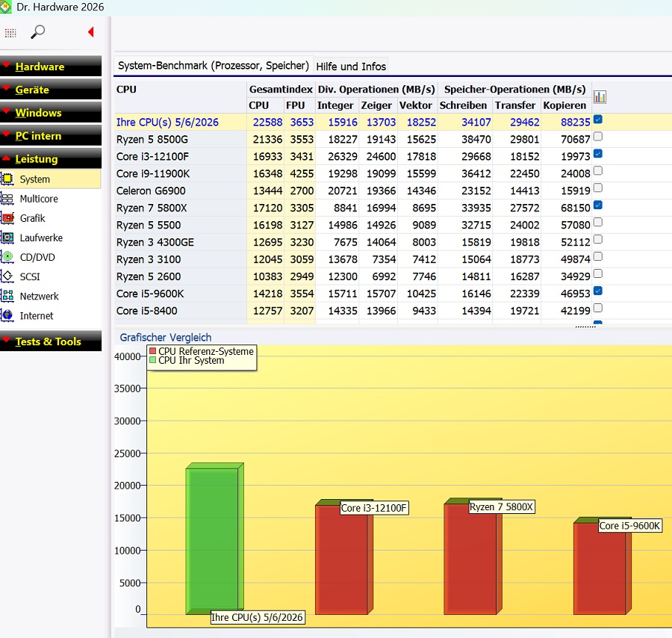Check the Ryzen 5 2600 checkbox
This screenshot has width=672, height=638.
click(x=598, y=274)
